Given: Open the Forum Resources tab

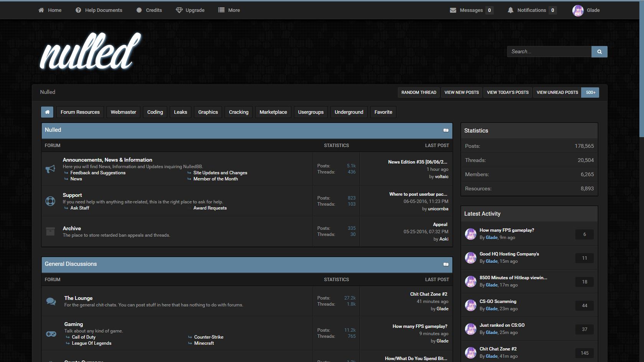Looking at the screenshot, I should (x=80, y=112).
